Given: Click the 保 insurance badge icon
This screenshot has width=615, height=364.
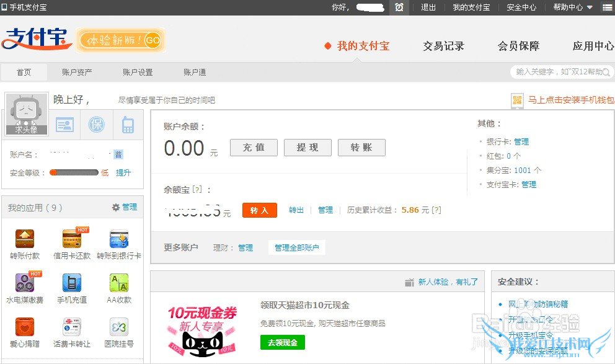Looking at the screenshot, I should pos(97,125).
